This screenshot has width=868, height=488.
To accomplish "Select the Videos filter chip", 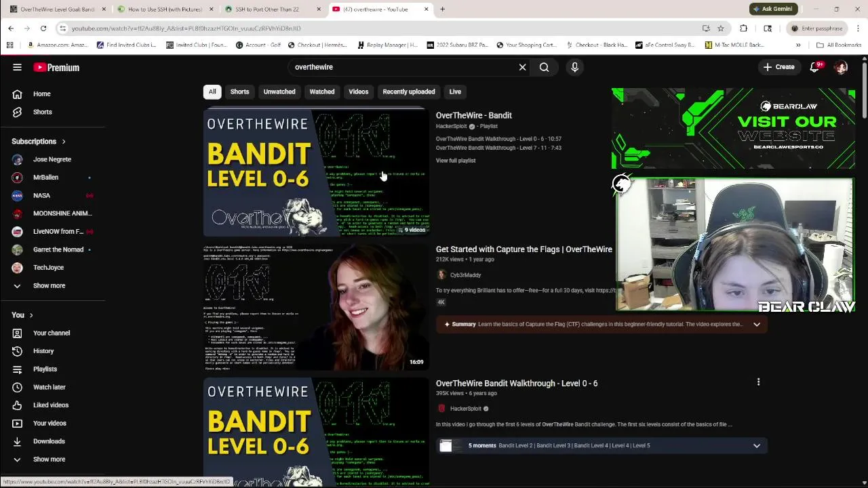I will pyautogui.click(x=359, y=91).
